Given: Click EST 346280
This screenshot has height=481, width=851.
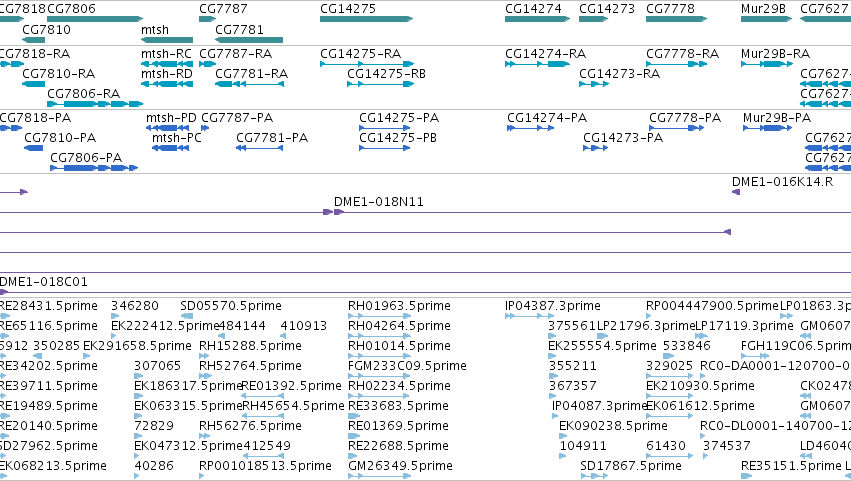Looking at the screenshot, I should [x=115, y=315].
